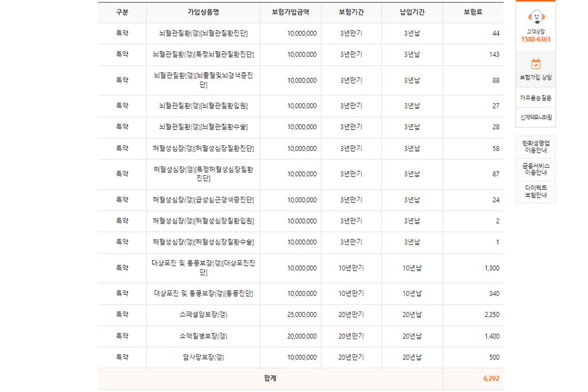Click 3년납 in the 급성심근경색증진단 row

(x=412, y=200)
